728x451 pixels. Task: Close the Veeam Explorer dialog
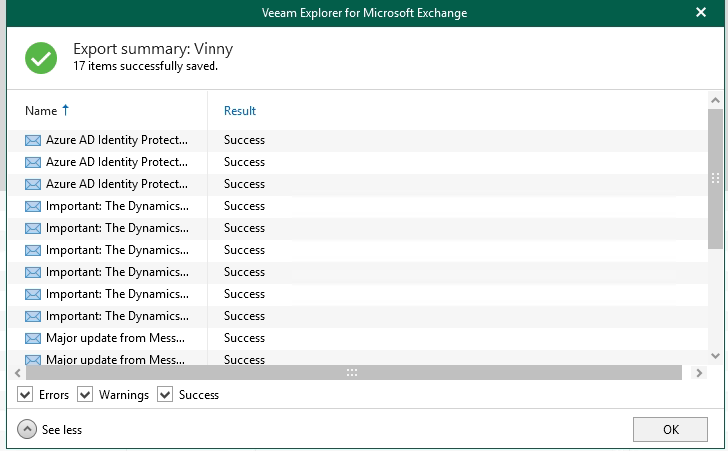click(x=701, y=13)
